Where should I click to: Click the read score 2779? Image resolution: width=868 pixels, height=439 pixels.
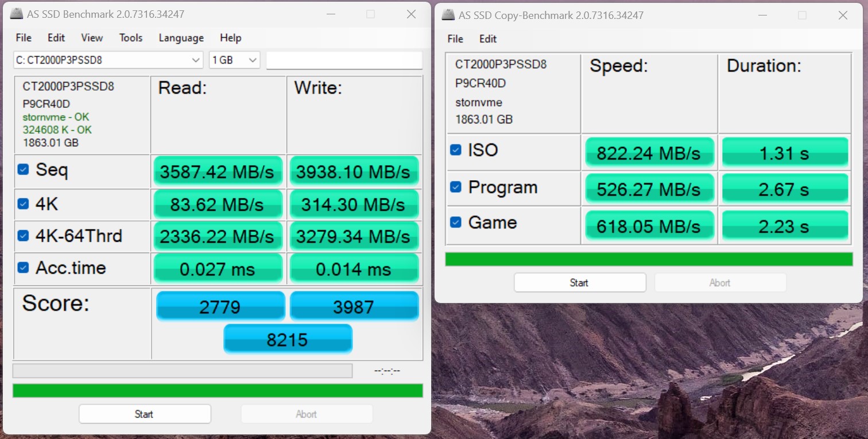[x=220, y=306]
